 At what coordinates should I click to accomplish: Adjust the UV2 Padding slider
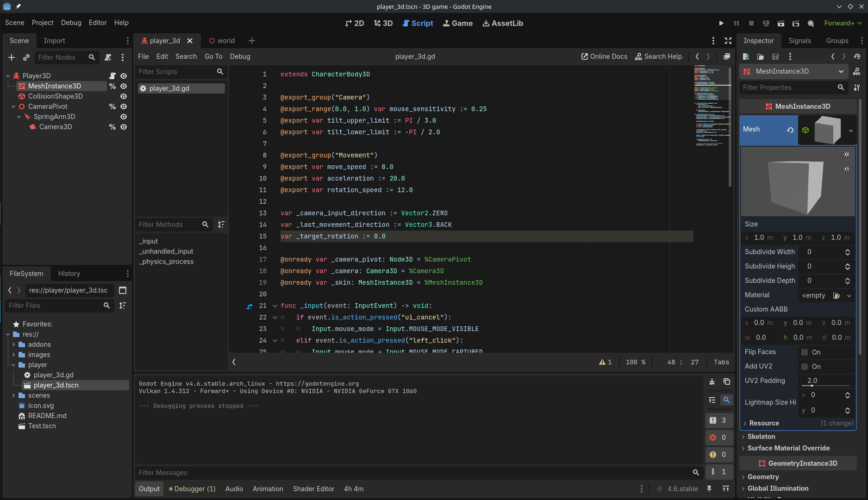point(812,385)
